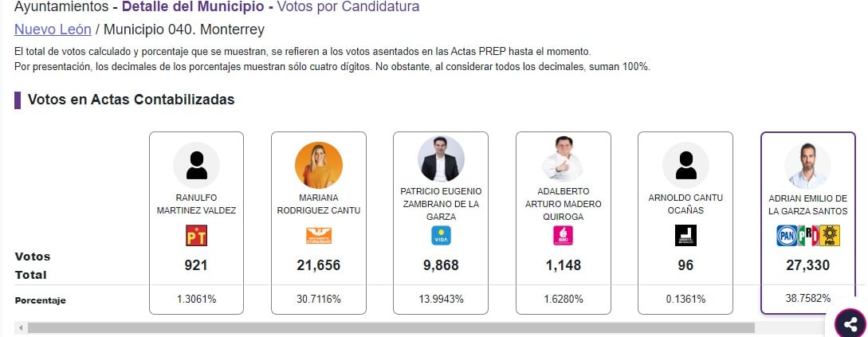Viewport: 868px width, 337px height.
Task: Click Adalberto Arturo Madero Quiroga's photo
Action: tap(563, 159)
